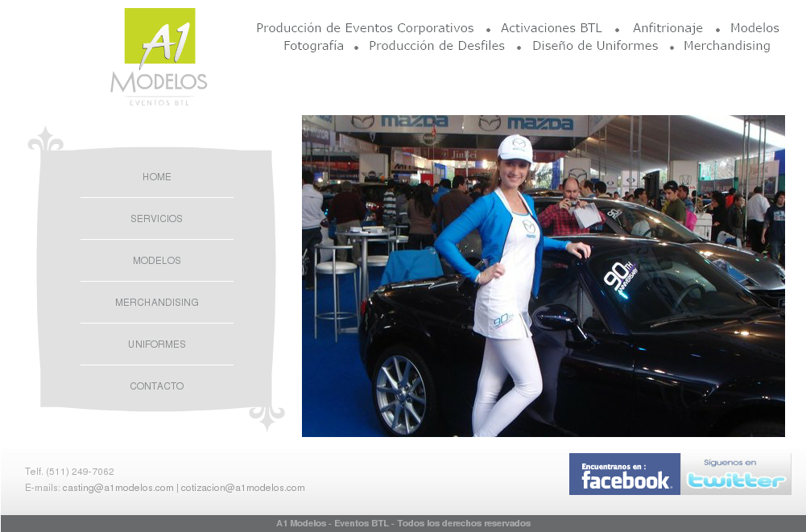Select Producción de Eventos Corporativos
806x532 pixels.
tap(365, 27)
